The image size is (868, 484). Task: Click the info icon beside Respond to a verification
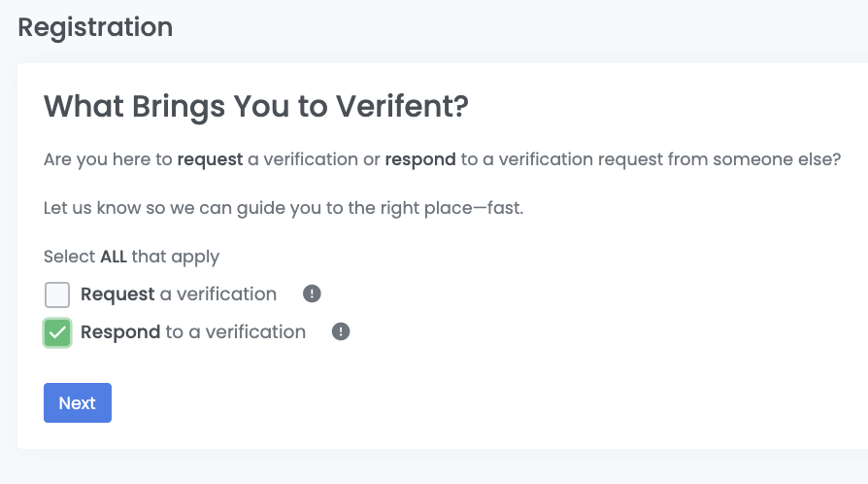[341, 331]
